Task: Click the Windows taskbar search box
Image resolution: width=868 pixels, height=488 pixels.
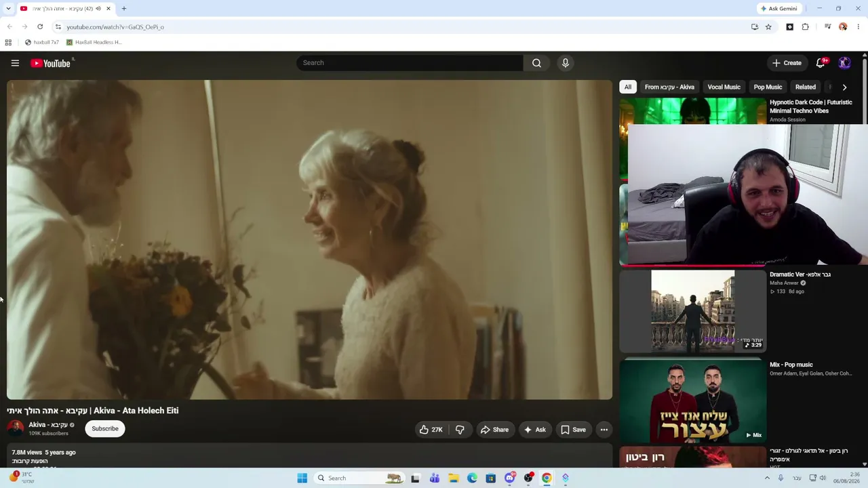Action: click(360, 478)
